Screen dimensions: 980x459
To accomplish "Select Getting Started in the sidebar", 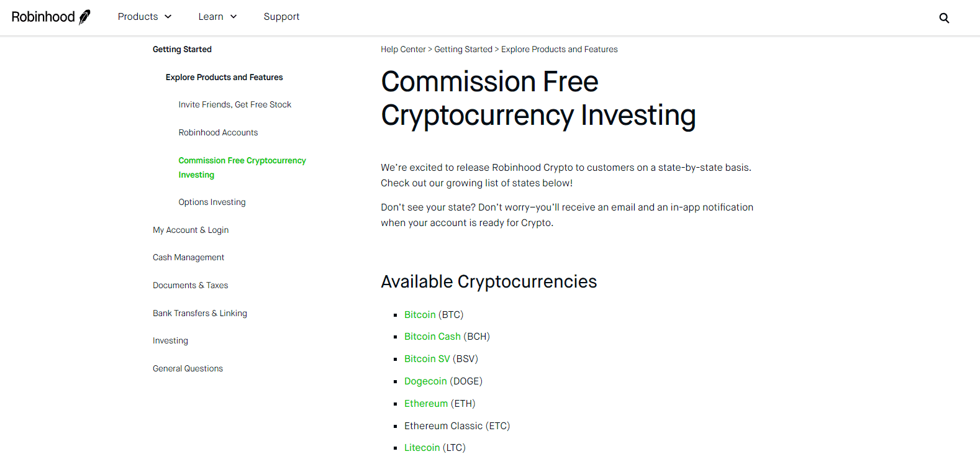I will [182, 49].
